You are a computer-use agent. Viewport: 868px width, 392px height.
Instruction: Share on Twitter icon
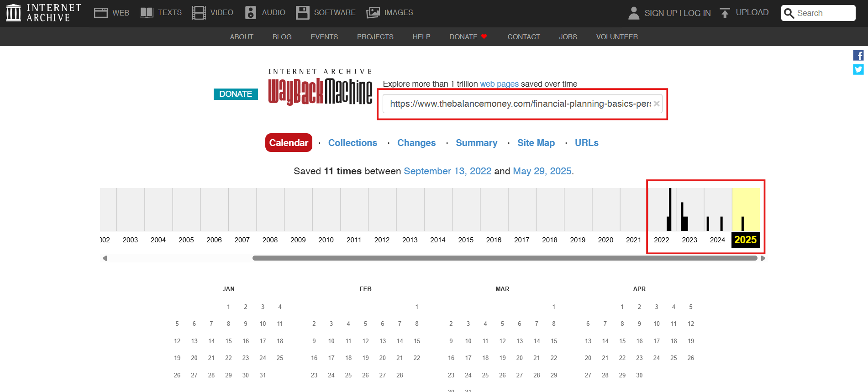coord(858,69)
